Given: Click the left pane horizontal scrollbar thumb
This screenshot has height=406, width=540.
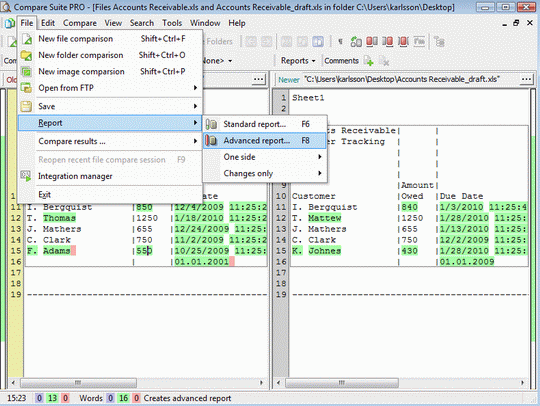Looking at the screenshot, I should click(78, 383).
